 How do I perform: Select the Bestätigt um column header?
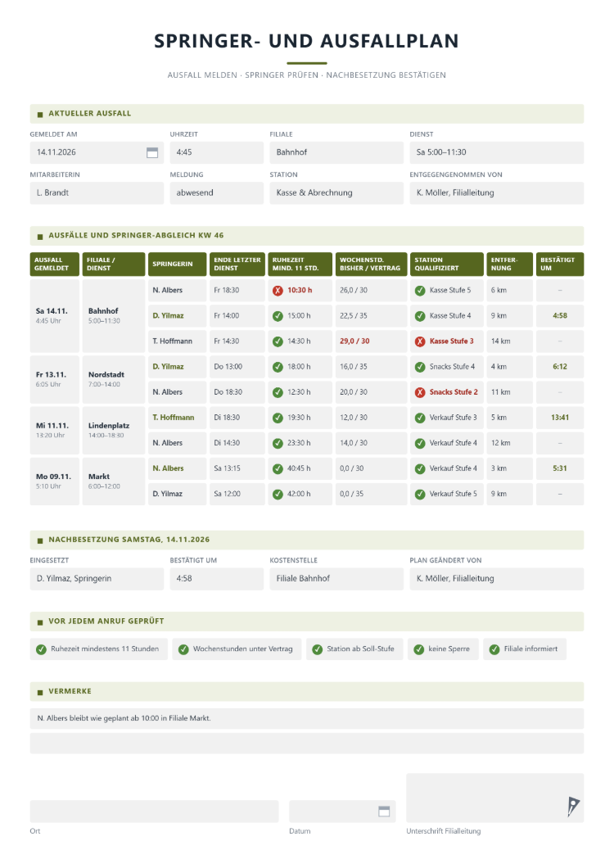click(560, 264)
